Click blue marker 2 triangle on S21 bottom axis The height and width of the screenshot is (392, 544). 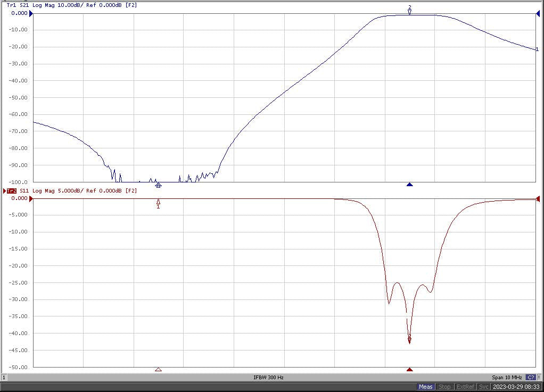tap(409, 185)
